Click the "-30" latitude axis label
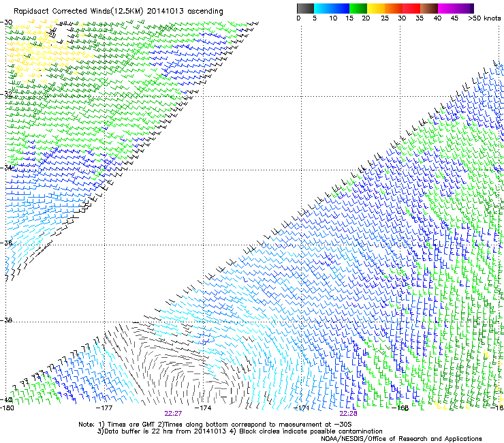 click(6, 22)
